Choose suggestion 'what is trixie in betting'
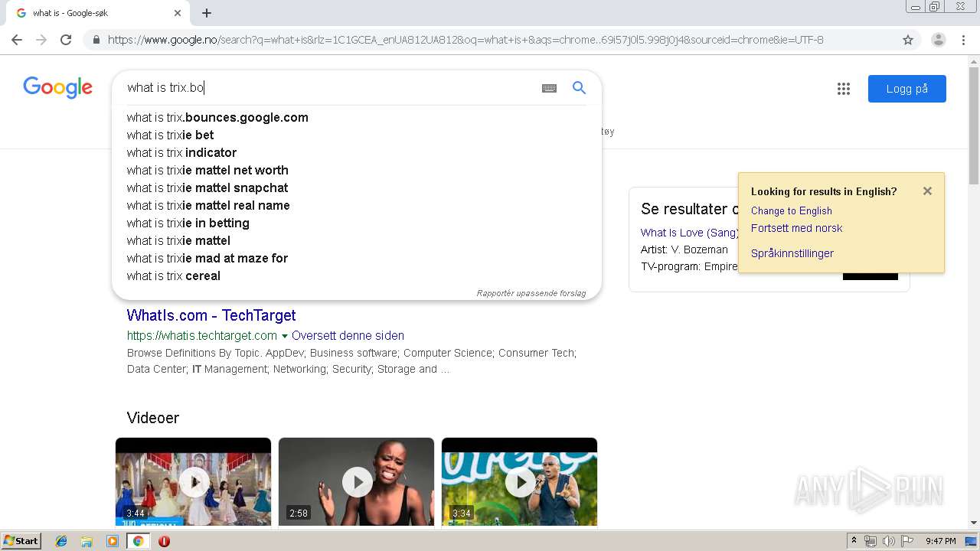 tap(357, 223)
